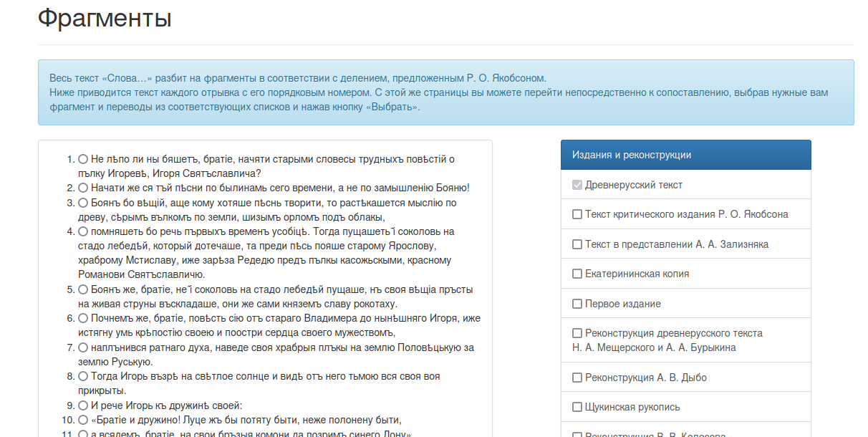
Task: Select fragment 6 «Почнемъ же, братіе»
Action: click(83, 318)
